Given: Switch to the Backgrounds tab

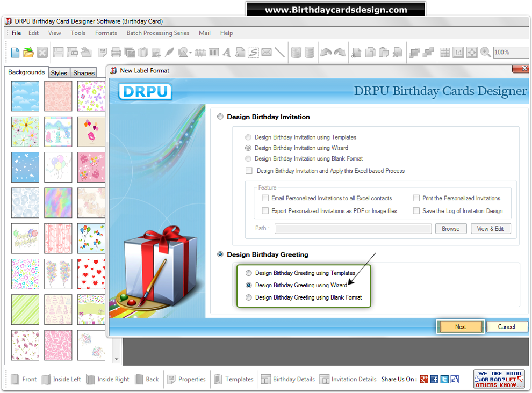Looking at the screenshot, I should pos(26,72).
